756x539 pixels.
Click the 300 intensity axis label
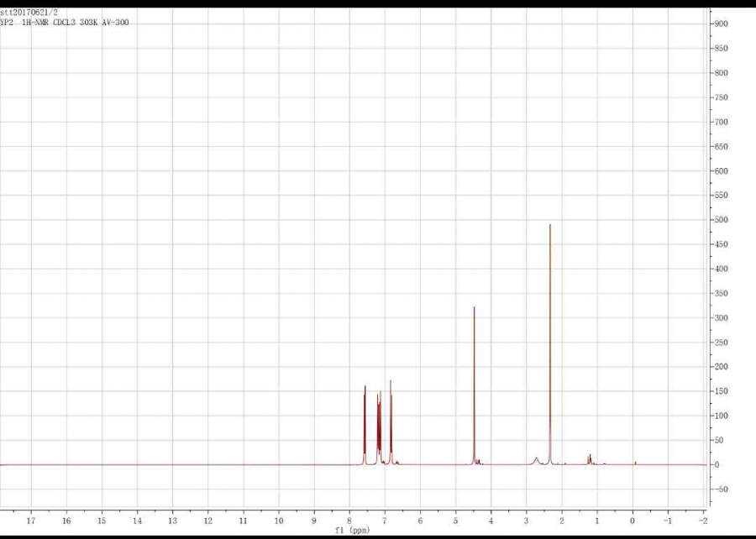click(722, 318)
